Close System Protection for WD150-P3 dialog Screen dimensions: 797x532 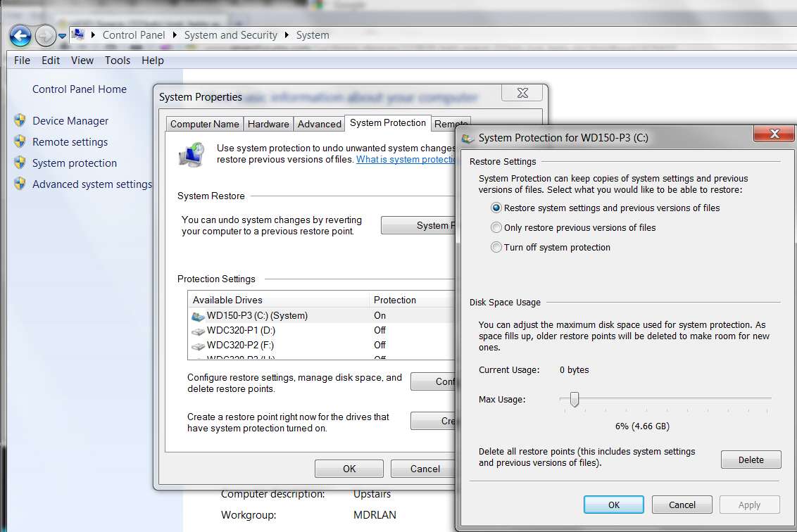[774, 134]
